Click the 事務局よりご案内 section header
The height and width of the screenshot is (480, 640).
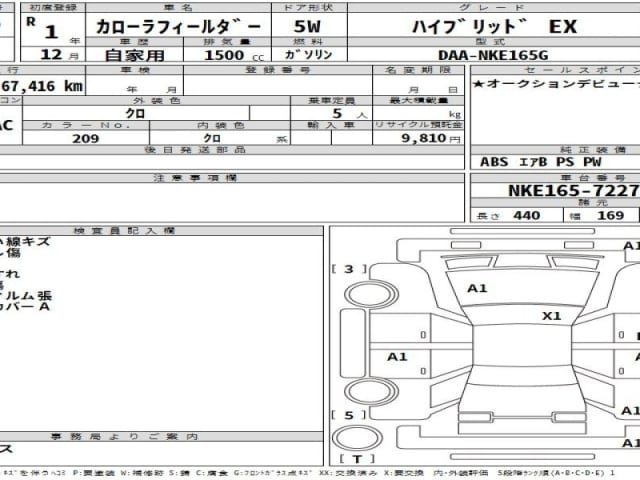coord(124,437)
